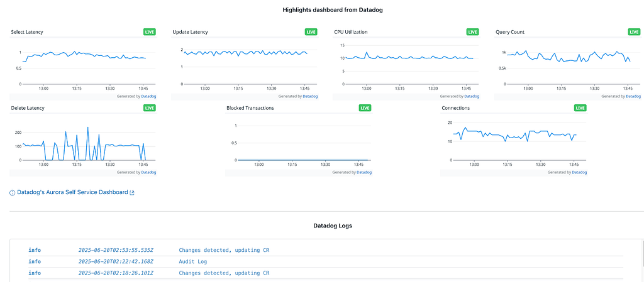Click Changes detected message at 02:18:26
The width and height of the screenshot is (644, 282).
(x=225, y=273)
